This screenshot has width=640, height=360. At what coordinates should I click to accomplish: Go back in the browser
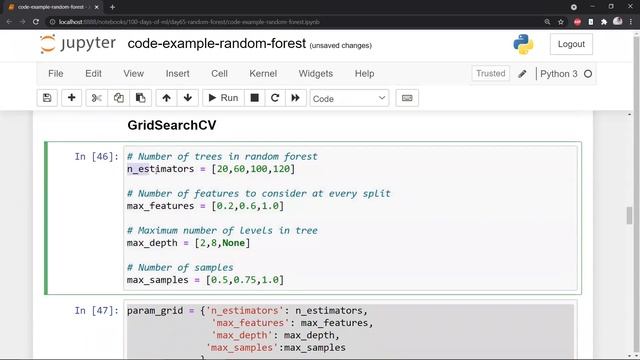pos(9,22)
